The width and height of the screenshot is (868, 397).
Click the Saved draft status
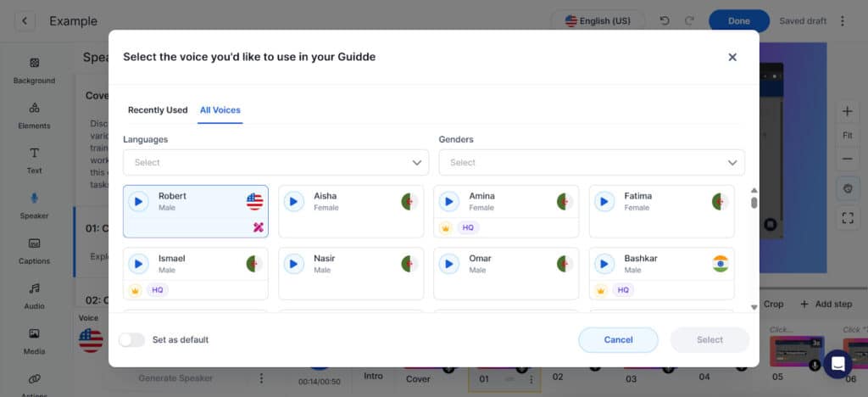tap(803, 21)
